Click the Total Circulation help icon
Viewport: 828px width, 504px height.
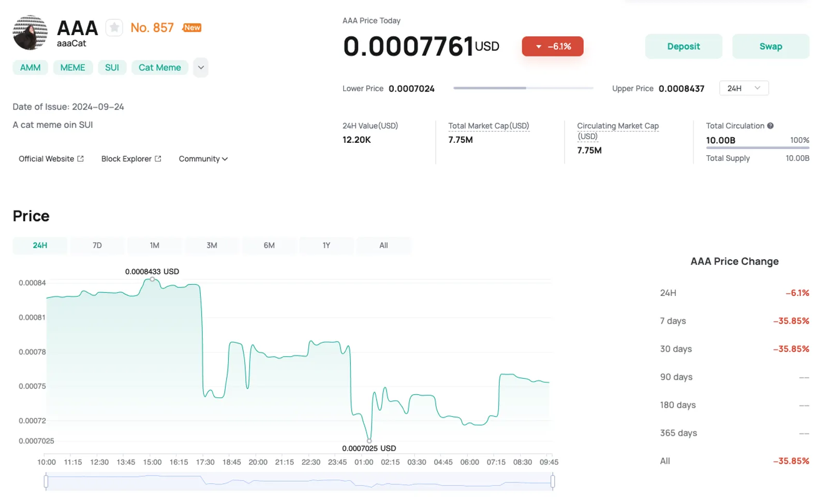770,126
